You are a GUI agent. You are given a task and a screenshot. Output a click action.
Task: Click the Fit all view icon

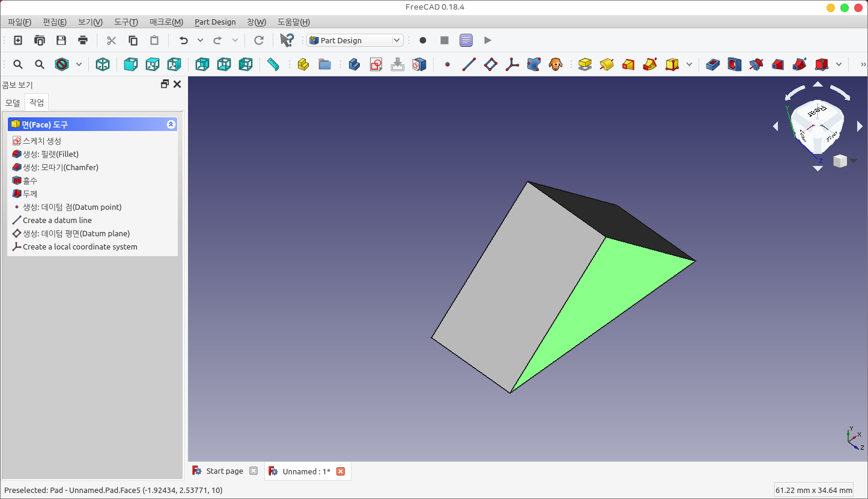(x=18, y=64)
